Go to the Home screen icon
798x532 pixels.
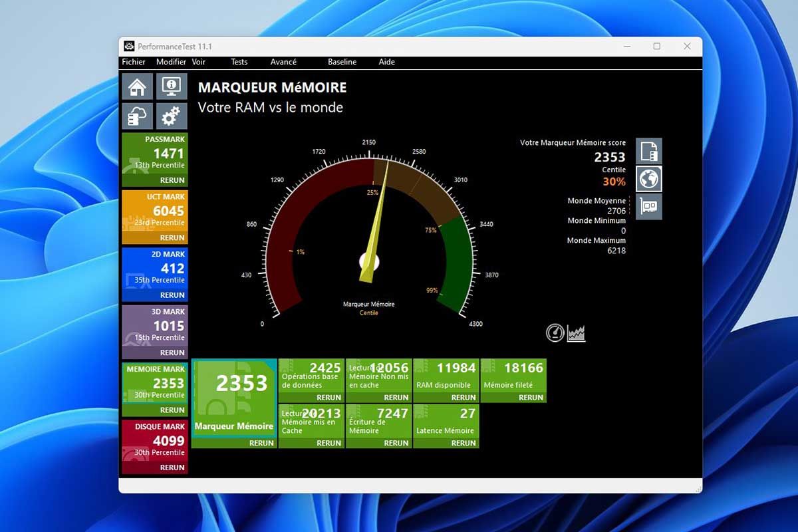pos(137,86)
